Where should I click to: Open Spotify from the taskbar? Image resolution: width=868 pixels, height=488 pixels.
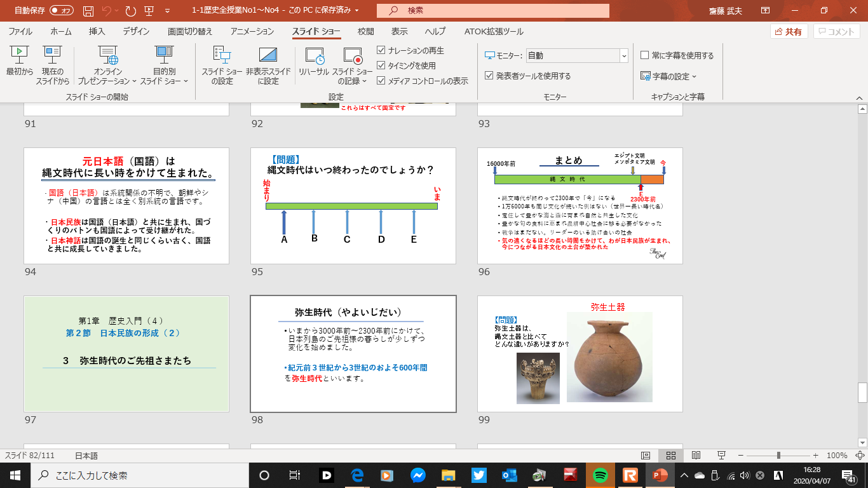coord(600,475)
